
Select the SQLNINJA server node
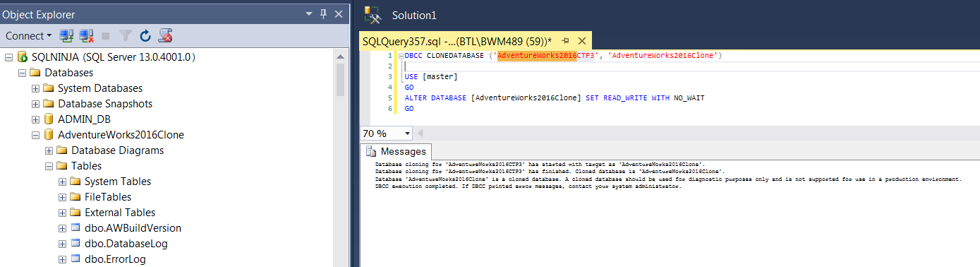pos(114,57)
